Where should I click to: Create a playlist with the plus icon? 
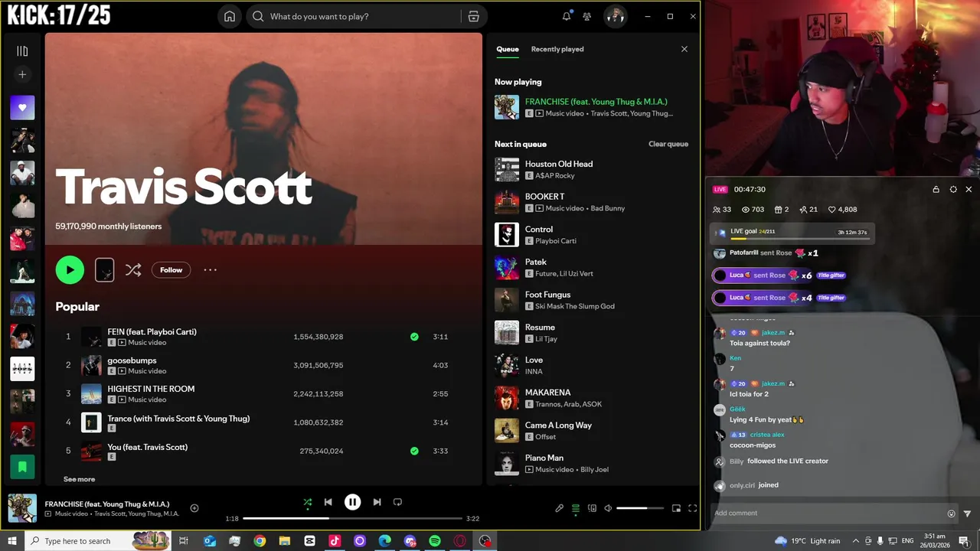22,74
